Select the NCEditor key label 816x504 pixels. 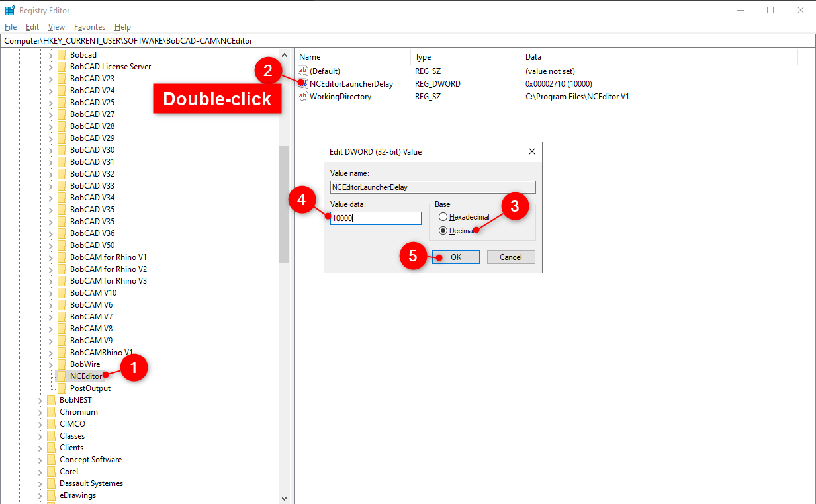pyautogui.click(x=86, y=376)
